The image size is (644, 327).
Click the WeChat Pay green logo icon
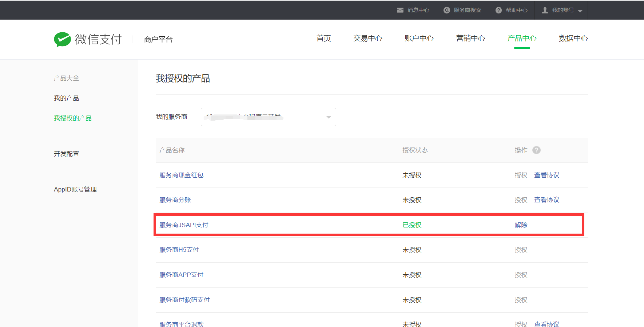pyautogui.click(x=62, y=39)
